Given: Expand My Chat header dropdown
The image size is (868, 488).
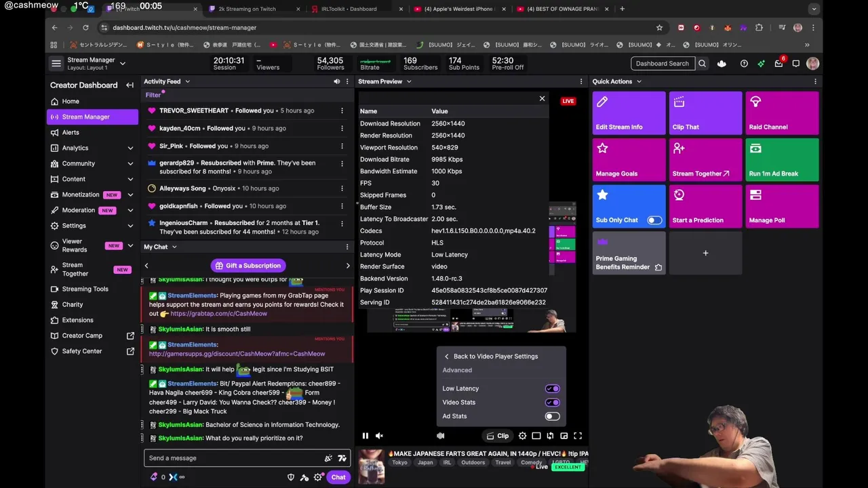Looking at the screenshot, I should pyautogui.click(x=174, y=247).
